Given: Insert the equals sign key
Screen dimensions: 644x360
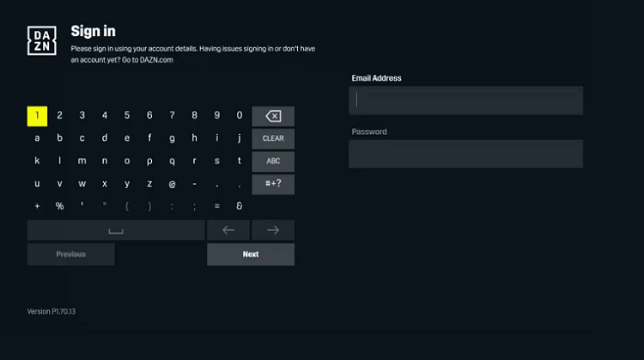Looking at the screenshot, I should (217, 206).
